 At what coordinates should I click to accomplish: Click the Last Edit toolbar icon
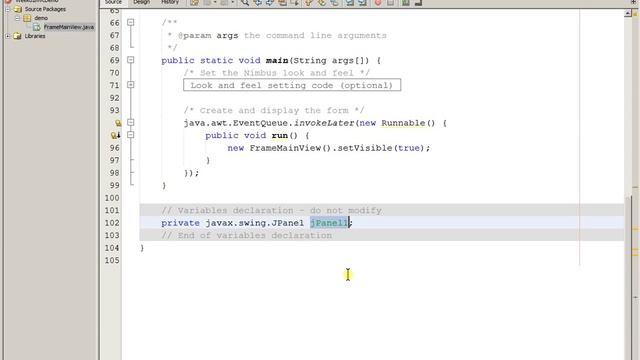tap(194, 2)
